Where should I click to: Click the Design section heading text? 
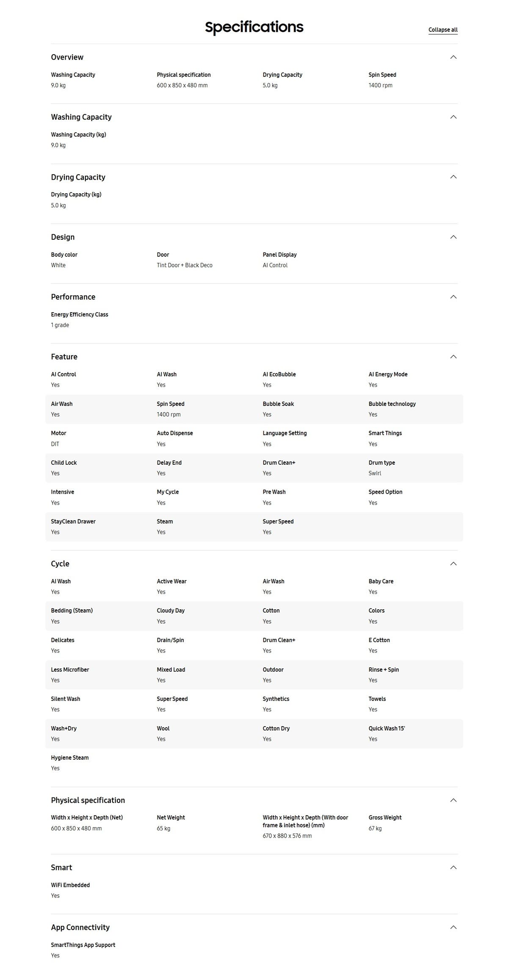63,237
